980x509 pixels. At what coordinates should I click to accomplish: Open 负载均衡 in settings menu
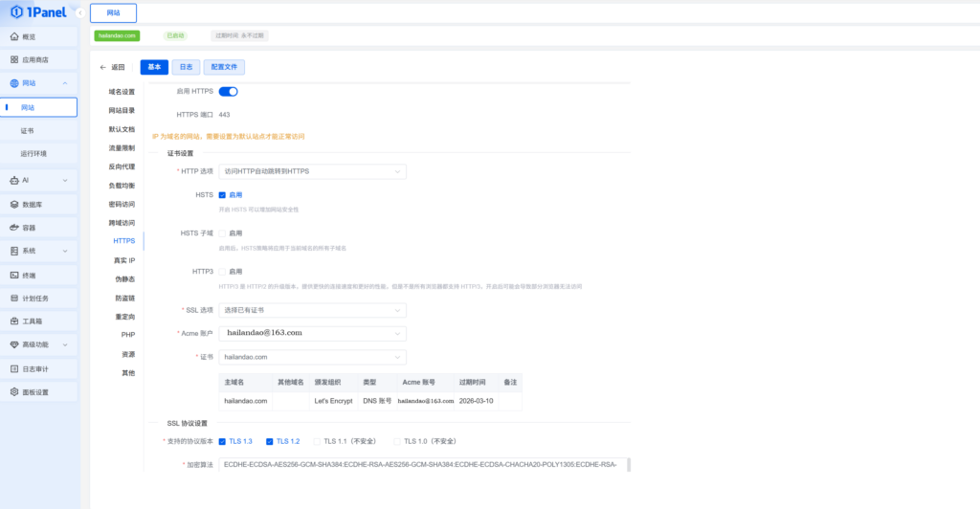[122, 186]
